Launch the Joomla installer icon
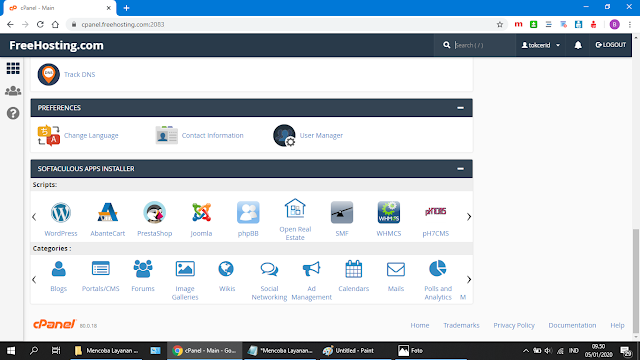The width and height of the screenshot is (640, 360). (201, 213)
